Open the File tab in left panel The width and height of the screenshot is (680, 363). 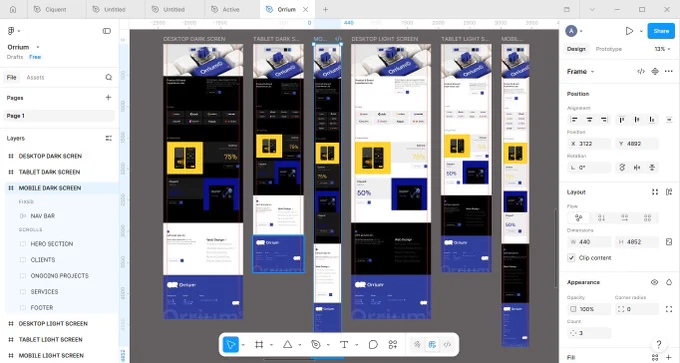point(12,77)
